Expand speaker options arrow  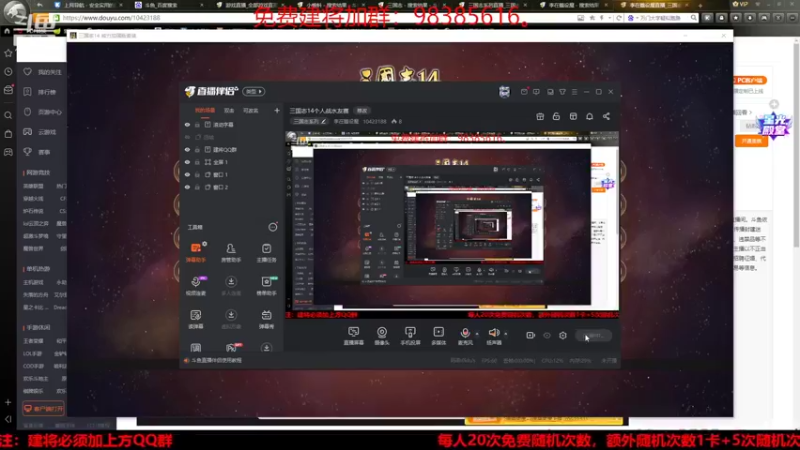(506, 334)
